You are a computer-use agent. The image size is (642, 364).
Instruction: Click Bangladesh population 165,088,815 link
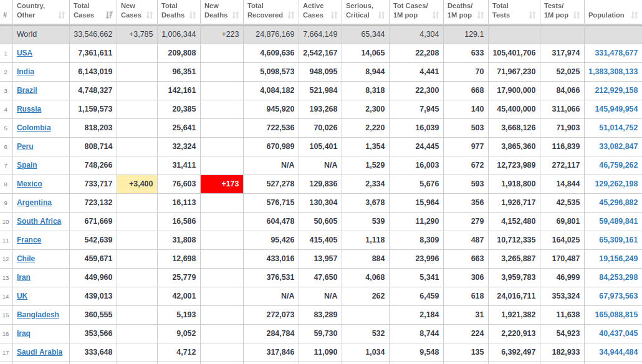coord(616,315)
